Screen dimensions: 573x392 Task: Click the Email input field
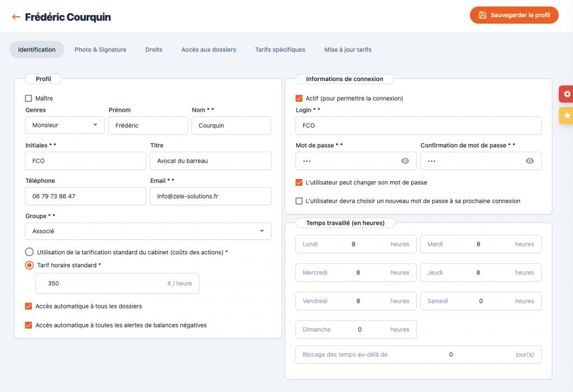210,196
